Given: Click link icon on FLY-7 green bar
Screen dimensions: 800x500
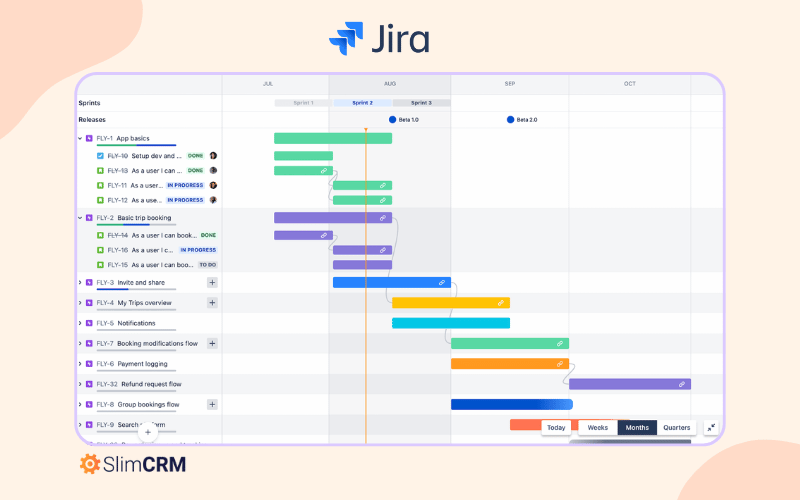Looking at the screenshot, I should [x=560, y=344].
